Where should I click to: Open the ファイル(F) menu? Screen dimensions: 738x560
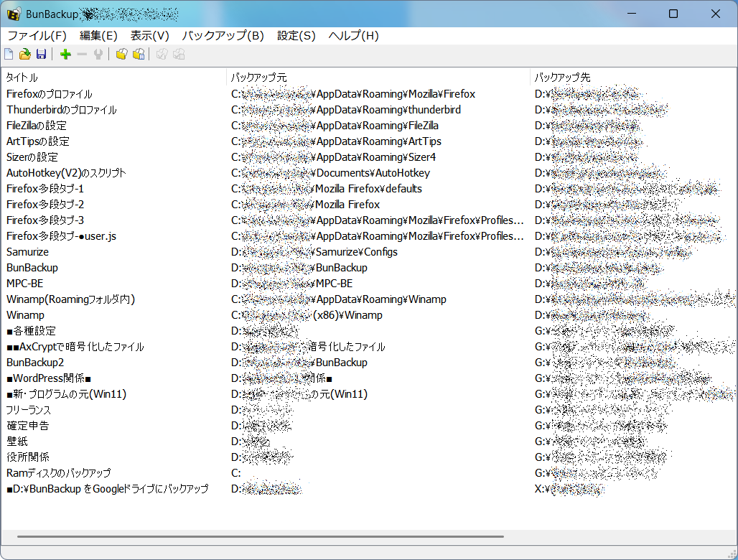pyautogui.click(x=37, y=35)
